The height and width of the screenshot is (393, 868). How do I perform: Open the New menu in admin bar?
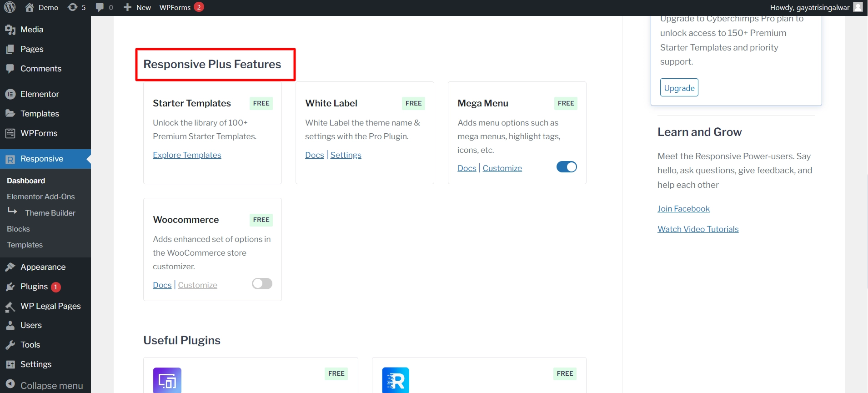tap(137, 7)
